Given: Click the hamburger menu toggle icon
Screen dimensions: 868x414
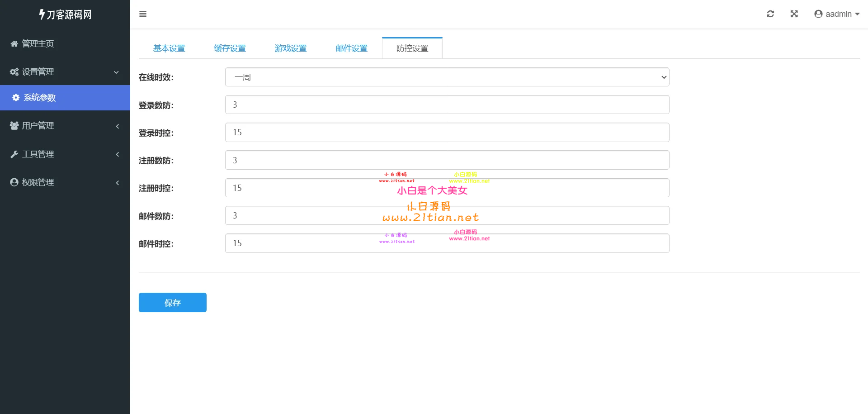Looking at the screenshot, I should [143, 14].
